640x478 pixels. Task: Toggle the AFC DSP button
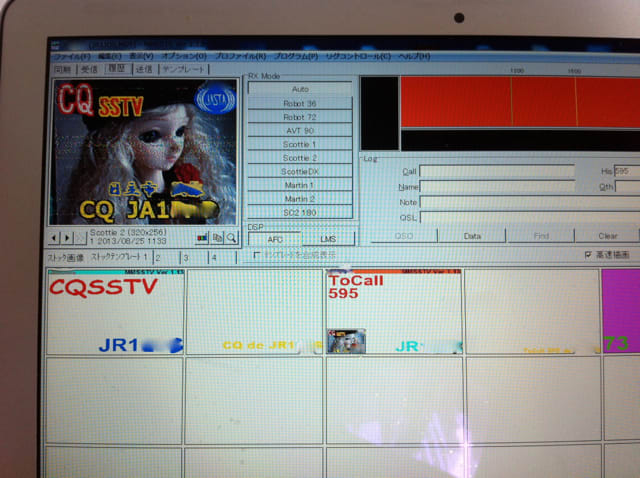(x=275, y=239)
